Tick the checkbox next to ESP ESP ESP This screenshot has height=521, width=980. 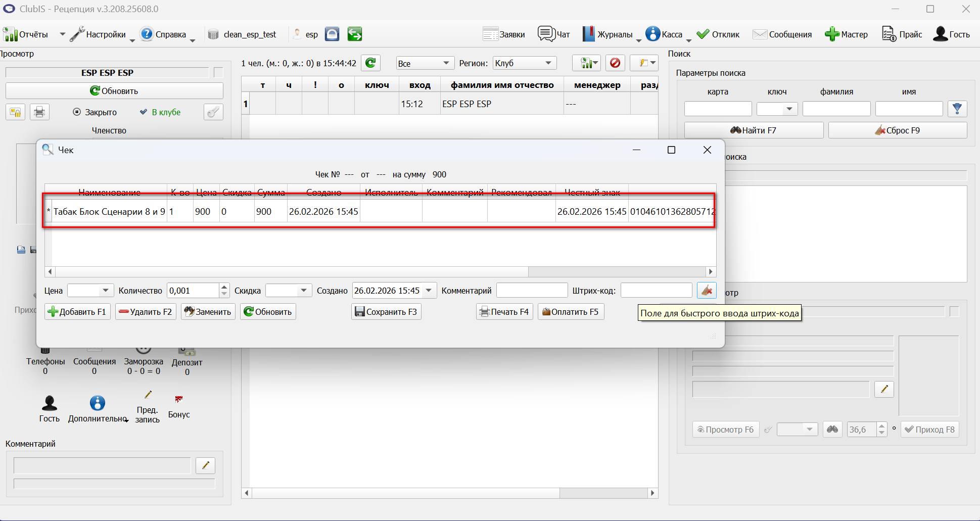tap(218, 73)
